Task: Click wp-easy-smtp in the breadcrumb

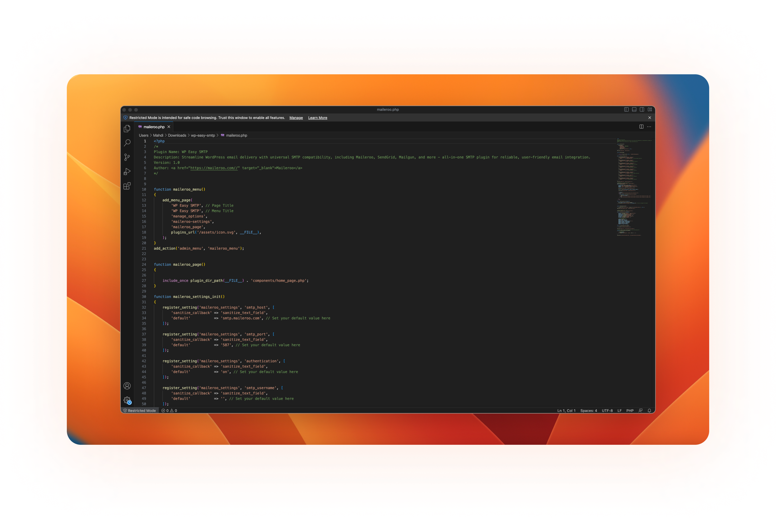Action: (x=203, y=135)
